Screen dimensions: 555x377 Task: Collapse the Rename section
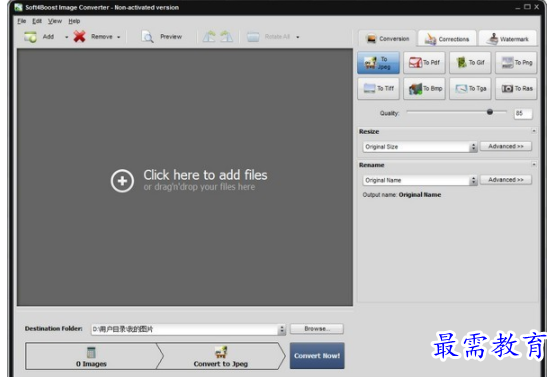point(534,165)
